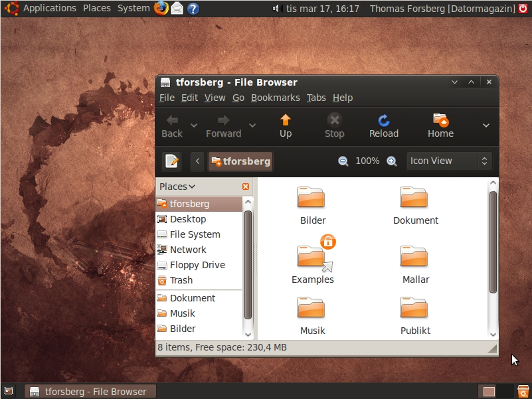Click the volume speaker icon
The image size is (532, 399).
click(278, 8)
